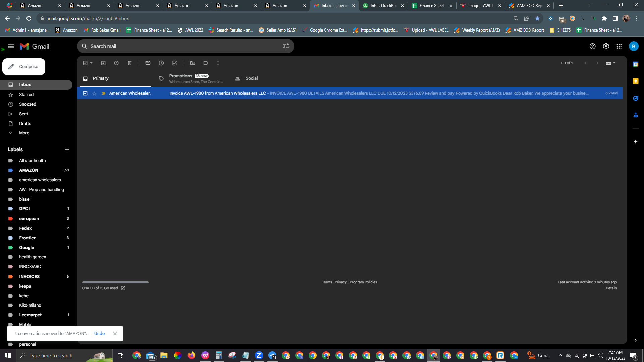
Task: Go to the next page of emails
Action: coord(597,63)
